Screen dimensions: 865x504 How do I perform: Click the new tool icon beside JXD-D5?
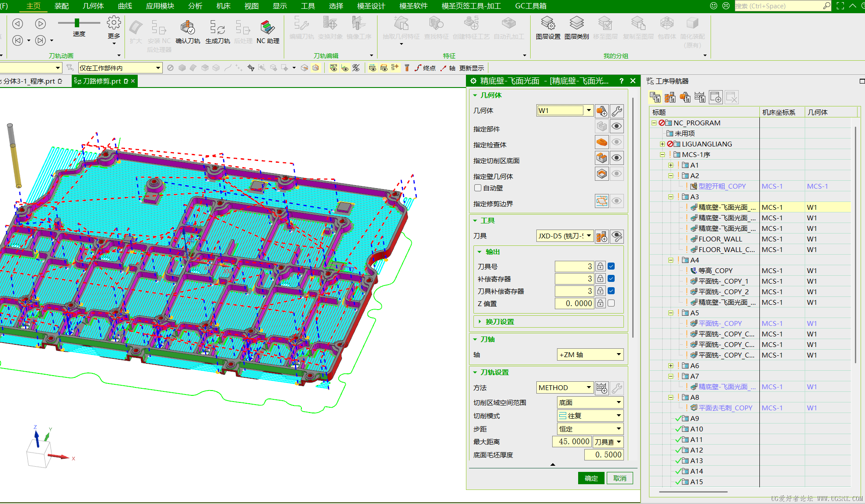pos(601,236)
